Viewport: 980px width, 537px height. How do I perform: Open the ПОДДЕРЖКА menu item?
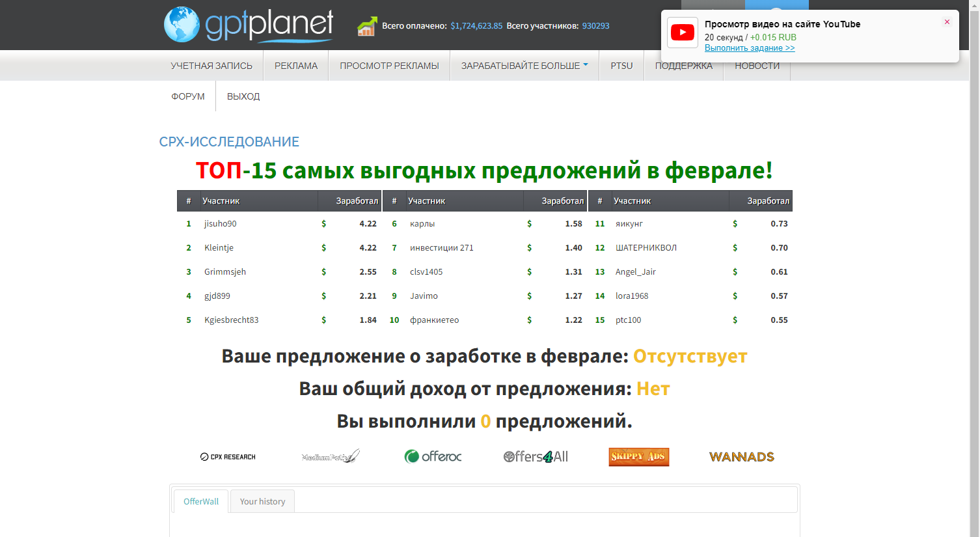[684, 66]
